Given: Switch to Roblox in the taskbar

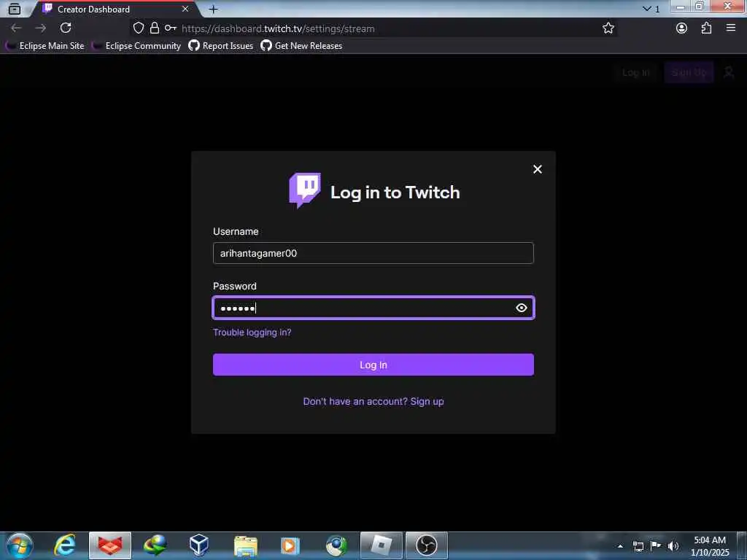Looking at the screenshot, I should pos(381,545).
